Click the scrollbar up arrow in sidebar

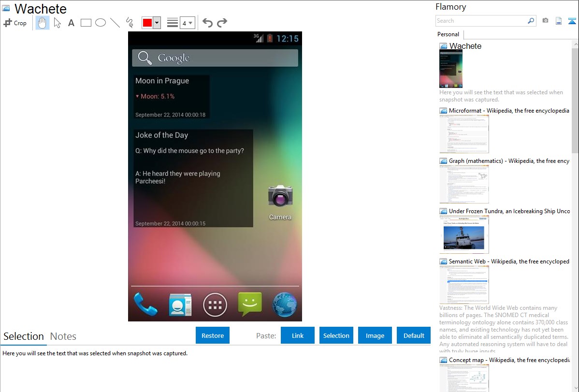point(575,44)
